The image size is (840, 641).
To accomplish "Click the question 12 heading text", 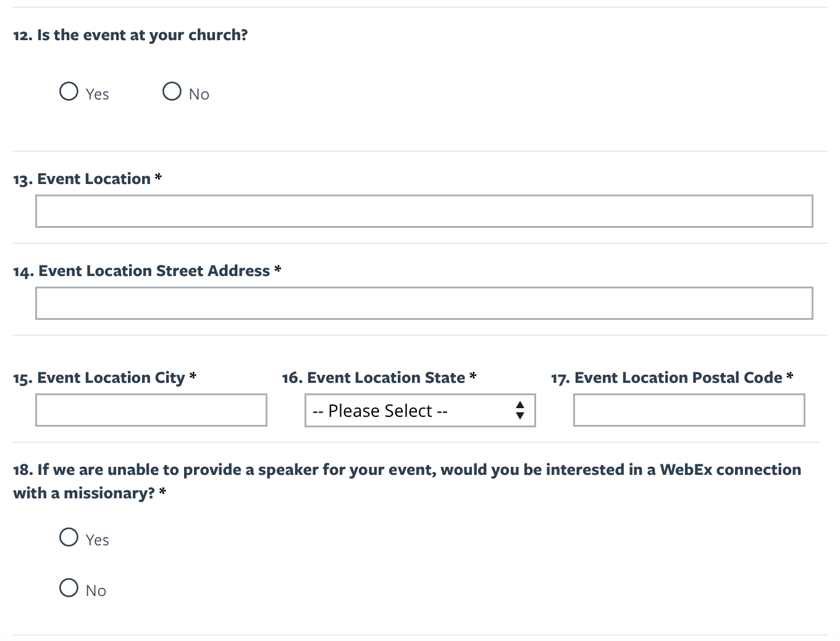I will 130,35.
